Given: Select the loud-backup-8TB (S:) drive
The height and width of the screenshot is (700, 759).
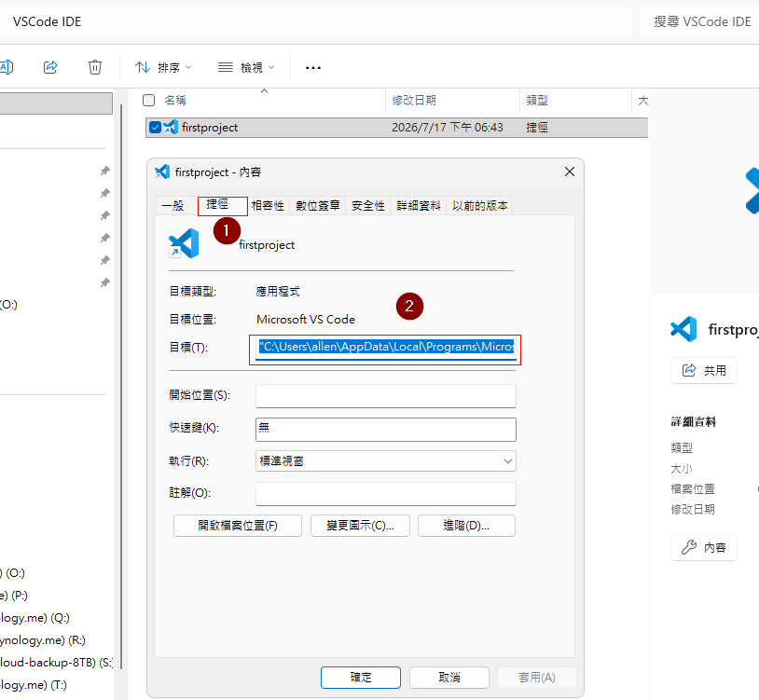Looking at the screenshot, I should point(56,663).
